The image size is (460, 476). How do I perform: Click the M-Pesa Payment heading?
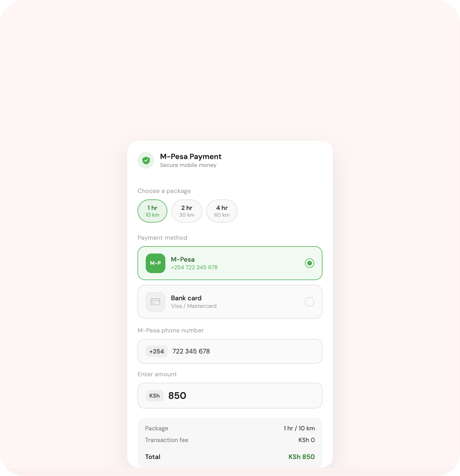(x=191, y=156)
